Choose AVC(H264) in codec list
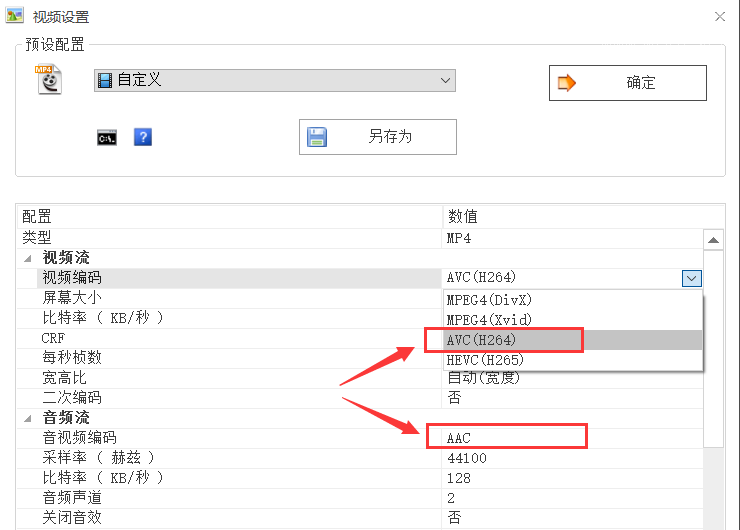 pyautogui.click(x=490, y=340)
